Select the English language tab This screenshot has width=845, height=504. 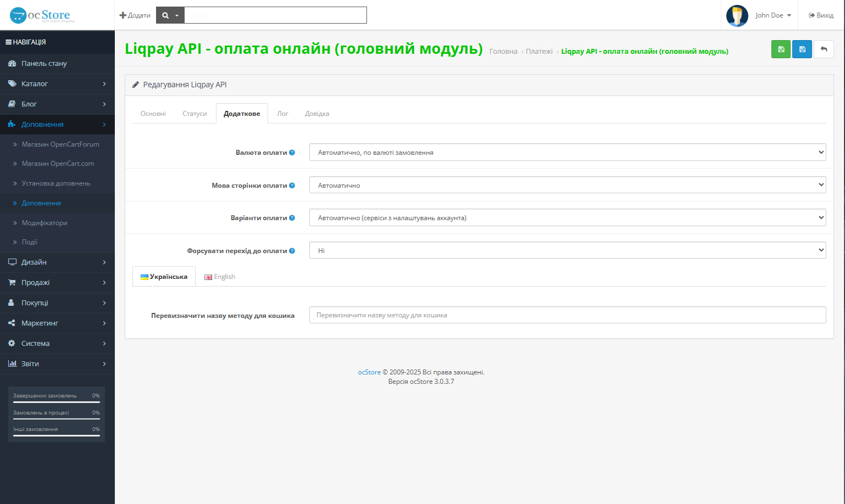tap(220, 277)
